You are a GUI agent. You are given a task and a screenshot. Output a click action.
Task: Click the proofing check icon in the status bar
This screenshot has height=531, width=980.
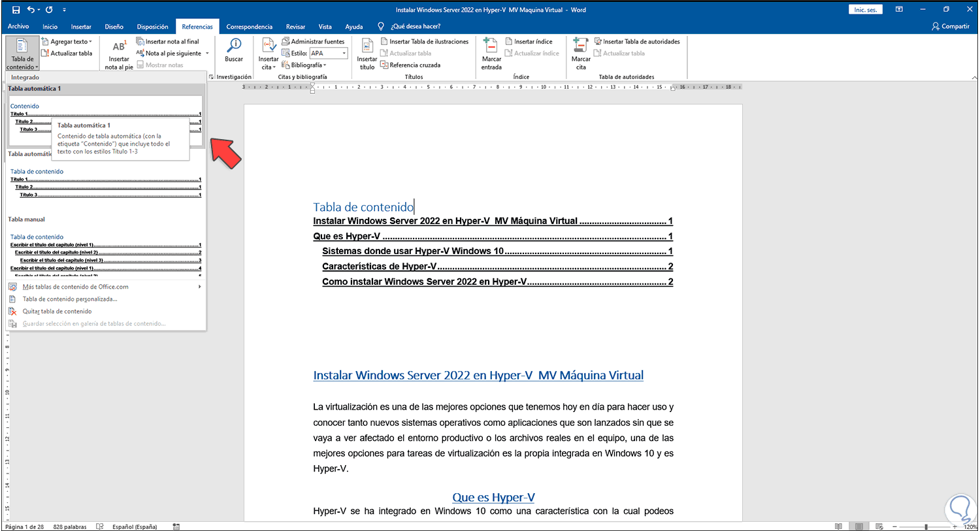[100, 526]
